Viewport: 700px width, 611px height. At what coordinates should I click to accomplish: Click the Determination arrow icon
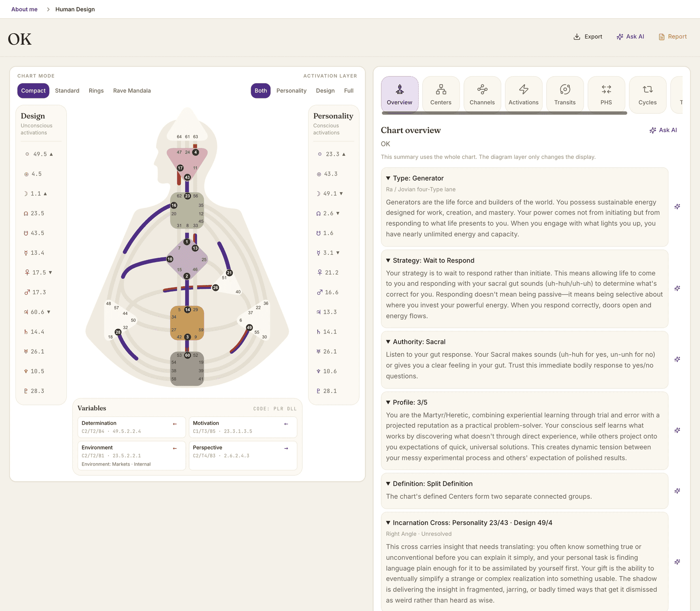[x=175, y=424]
